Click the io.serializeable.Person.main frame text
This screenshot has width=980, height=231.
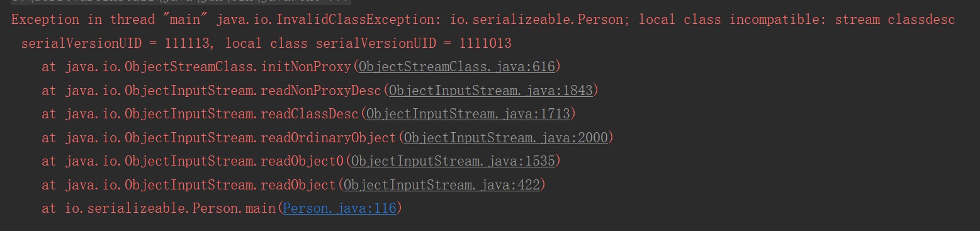coord(170,208)
